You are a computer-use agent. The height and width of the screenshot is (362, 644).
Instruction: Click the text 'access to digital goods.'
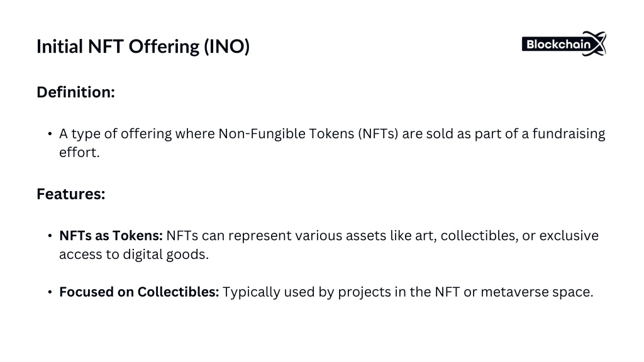tap(134, 255)
